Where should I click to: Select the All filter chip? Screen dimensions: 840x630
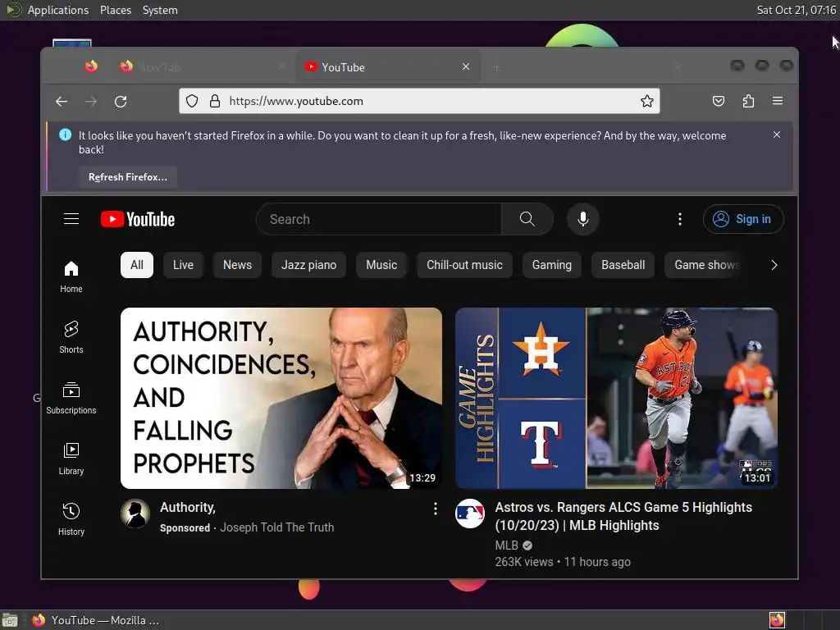[x=137, y=265]
